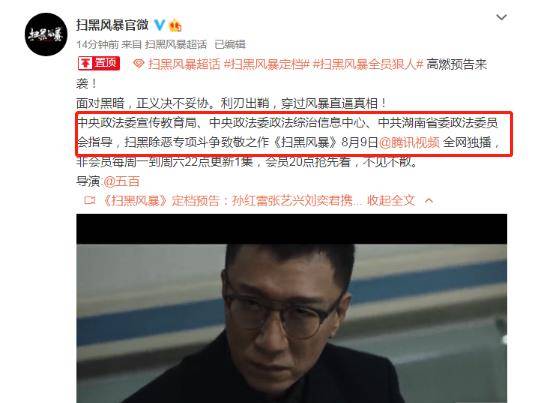Click source link 扫黑风暴超话 beside timestamp
Viewport: 540px width, 403px height.
176,44
